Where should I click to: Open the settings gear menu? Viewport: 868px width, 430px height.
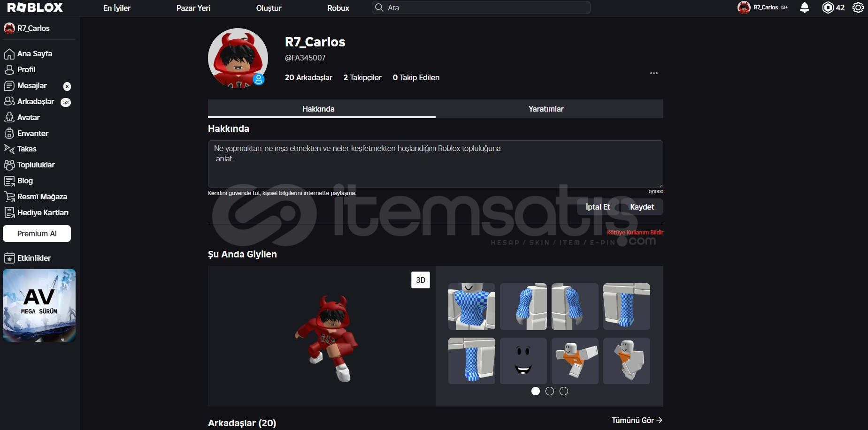pyautogui.click(x=858, y=8)
